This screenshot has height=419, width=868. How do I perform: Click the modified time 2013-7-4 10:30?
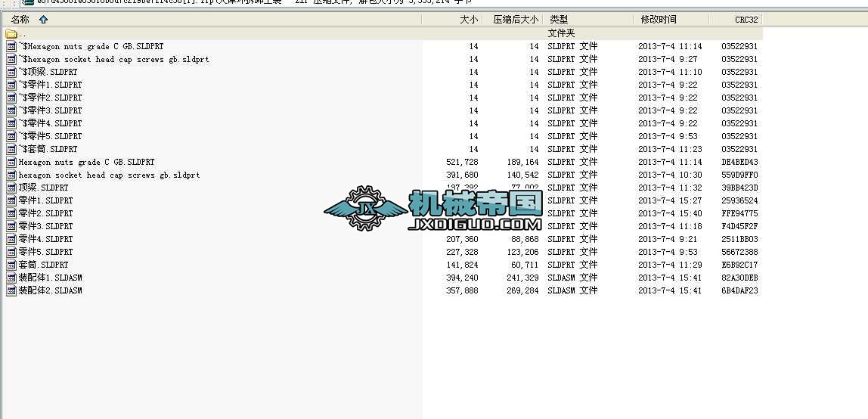670,175
